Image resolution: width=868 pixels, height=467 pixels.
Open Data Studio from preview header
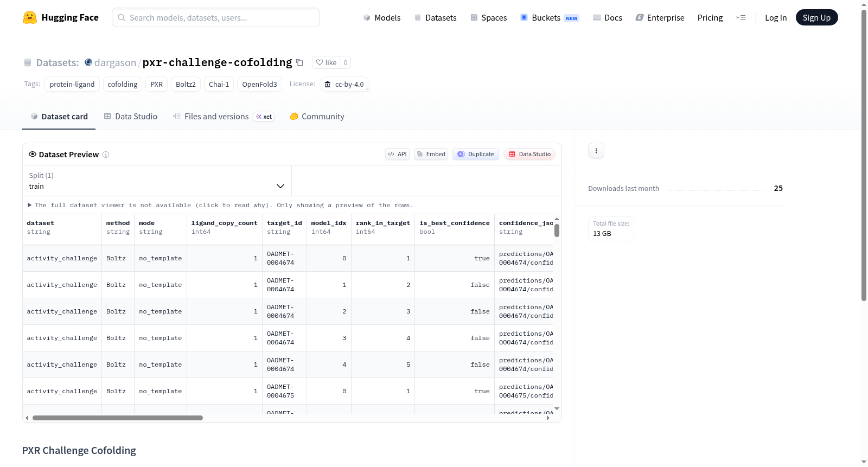point(529,154)
